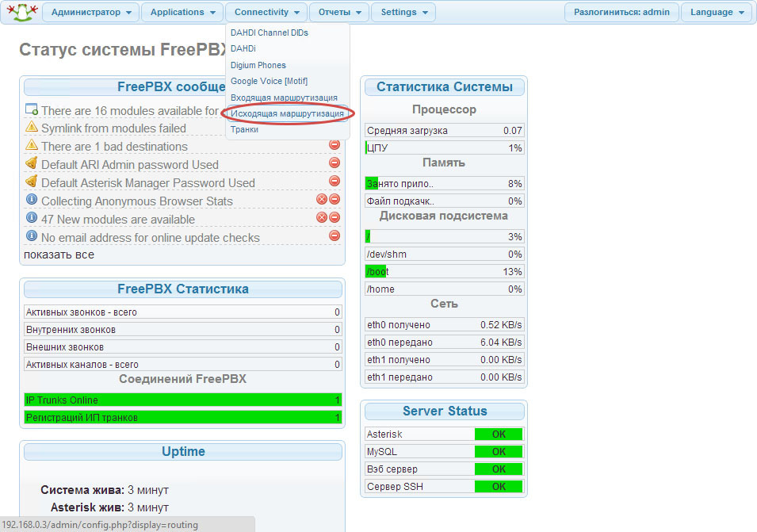
Task: Open the There are 16 modules available notice
Action: click(x=130, y=110)
